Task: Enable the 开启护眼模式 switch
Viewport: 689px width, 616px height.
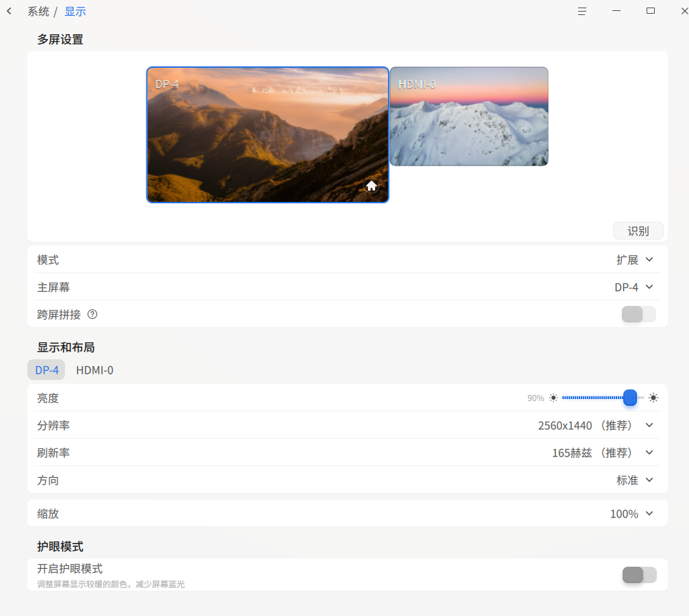Action: (639, 575)
